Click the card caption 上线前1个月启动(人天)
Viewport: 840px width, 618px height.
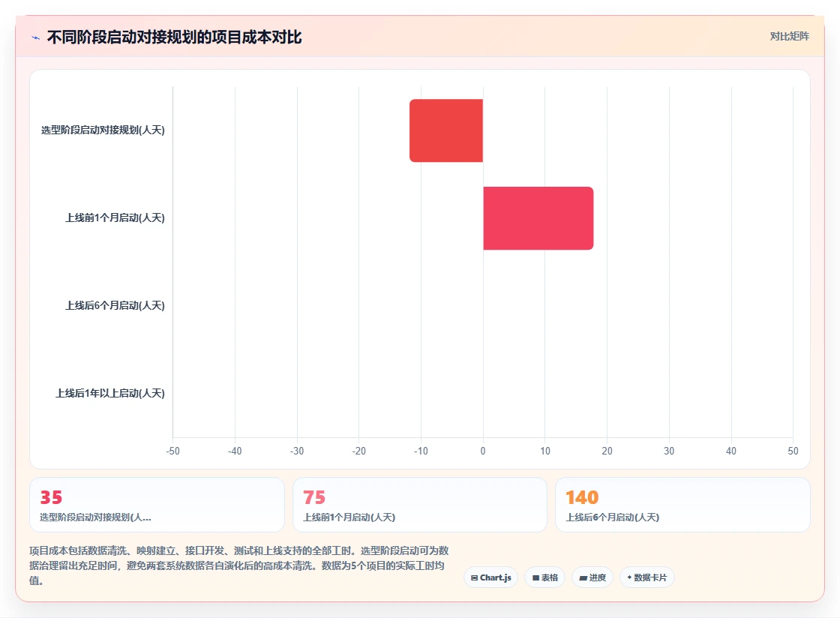[x=349, y=517]
